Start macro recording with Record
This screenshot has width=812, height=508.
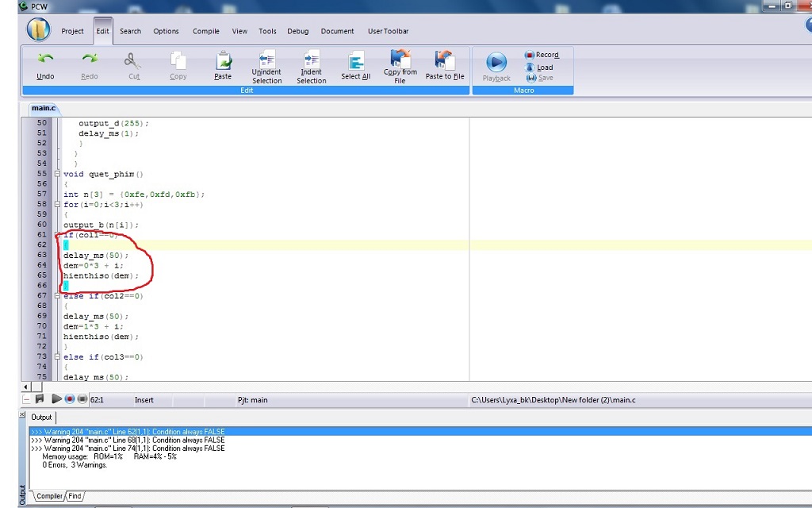[x=542, y=55]
